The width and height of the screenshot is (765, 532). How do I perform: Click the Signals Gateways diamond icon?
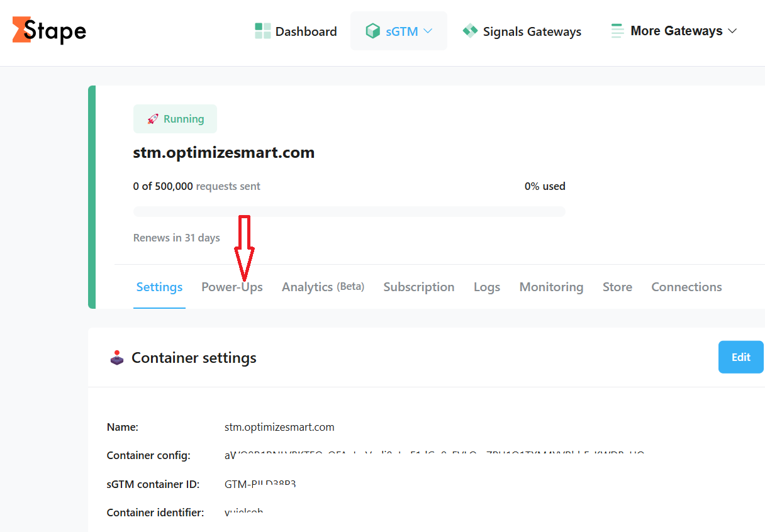470,31
